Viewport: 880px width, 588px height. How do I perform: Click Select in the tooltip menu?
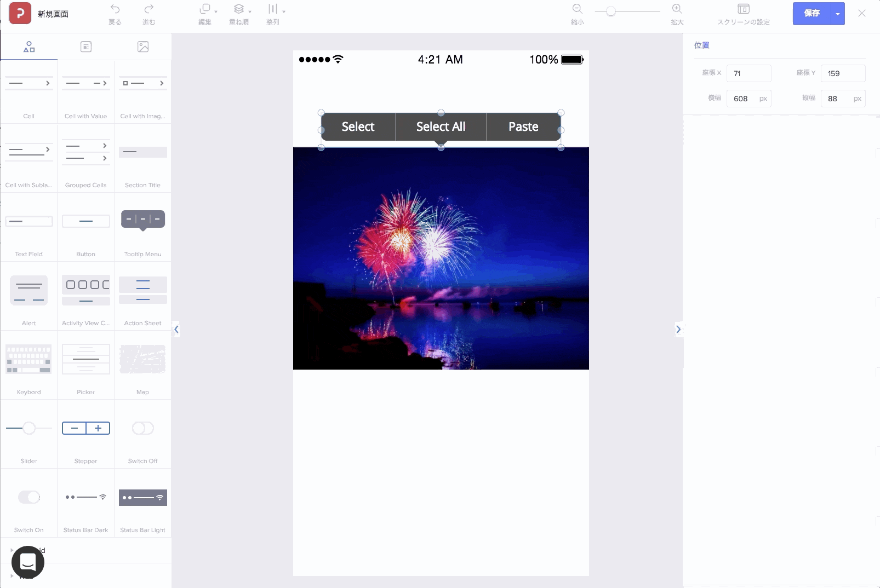(x=358, y=126)
